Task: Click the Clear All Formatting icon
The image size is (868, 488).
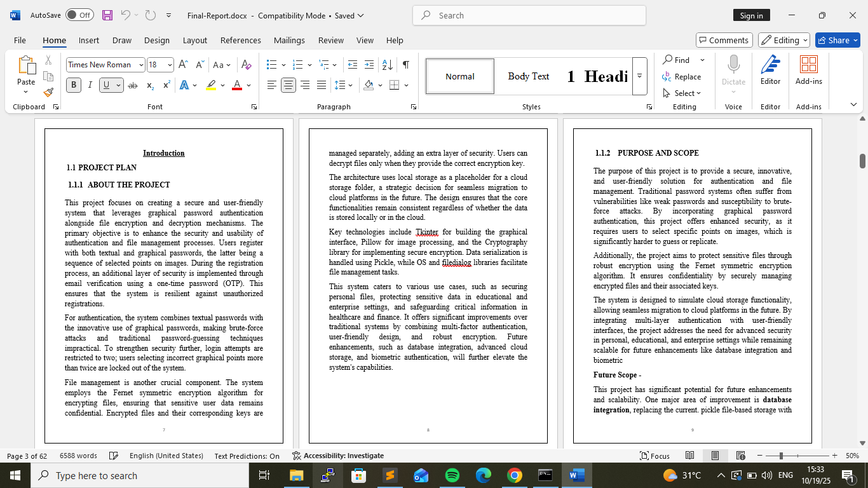Action: (247, 65)
